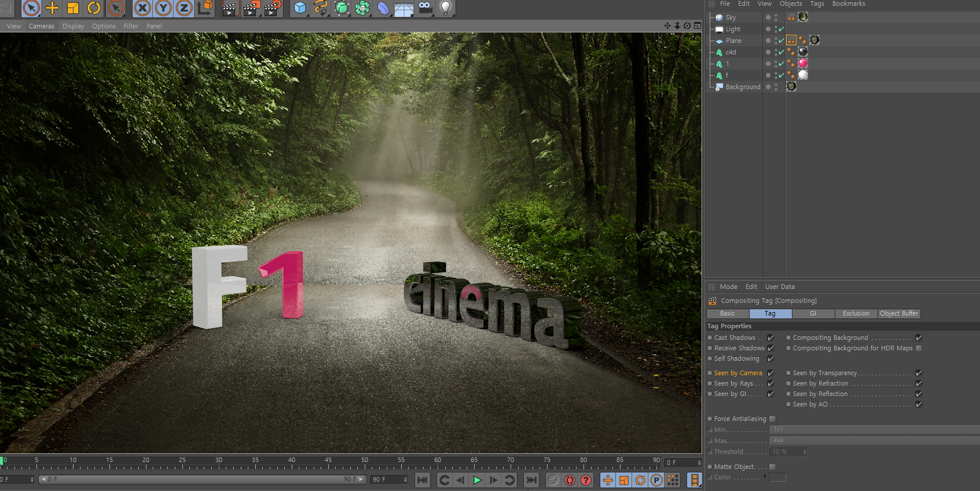Toggle Compositing Background checkbox
Image resolution: width=980 pixels, height=491 pixels.
(919, 338)
